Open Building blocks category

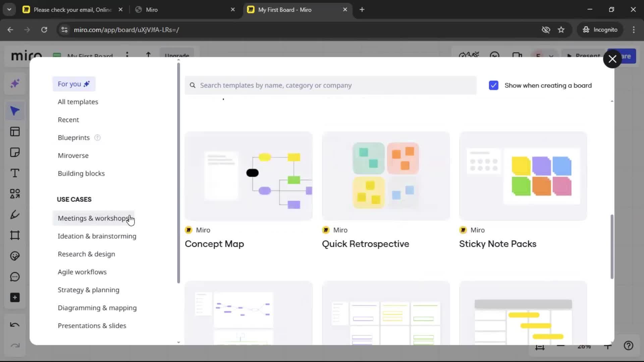(81, 174)
